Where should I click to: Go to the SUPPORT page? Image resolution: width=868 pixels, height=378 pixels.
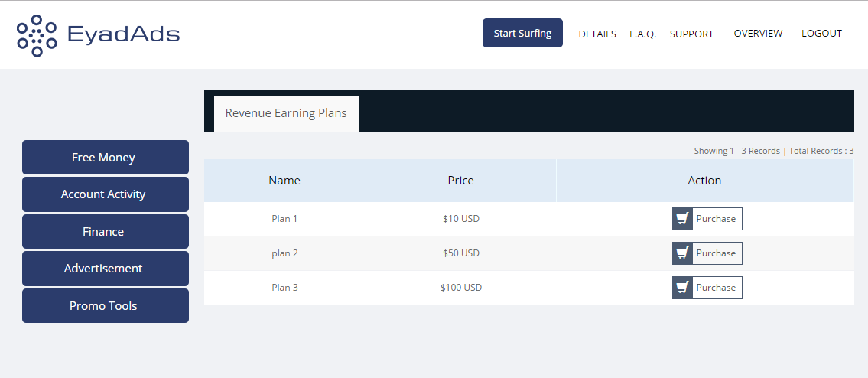[x=691, y=34]
